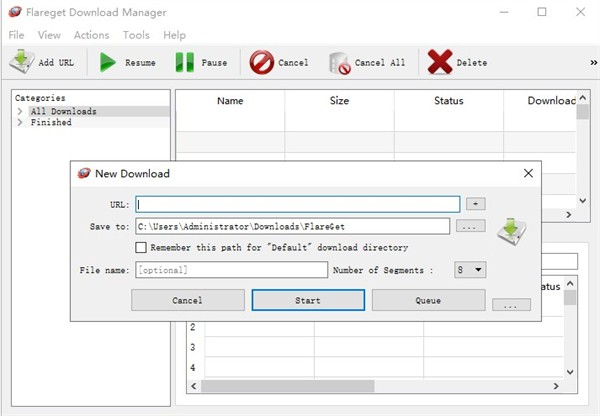Enable Remember this path checkbox
This screenshot has width=600, height=416.
pos(141,247)
